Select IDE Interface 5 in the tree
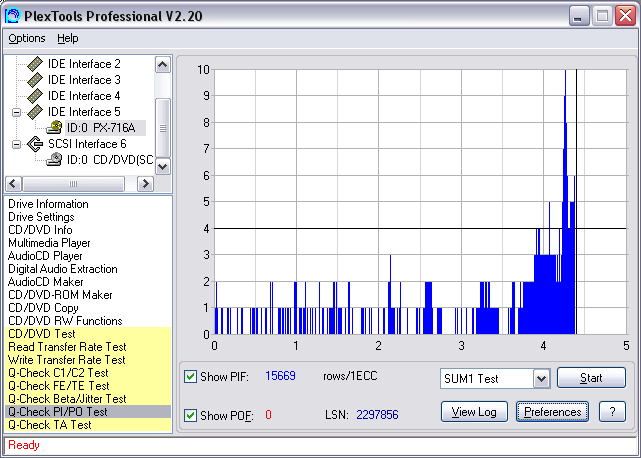The width and height of the screenshot is (641, 458). [84, 112]
